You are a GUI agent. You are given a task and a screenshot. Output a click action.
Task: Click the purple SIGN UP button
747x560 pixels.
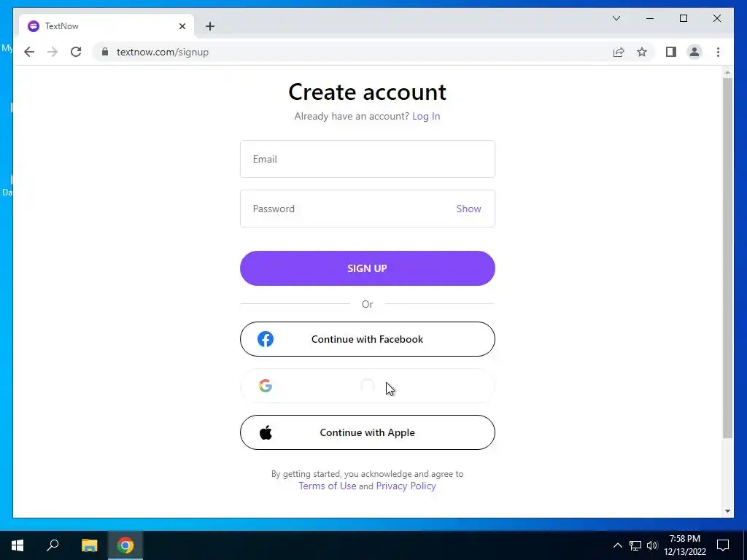368,268
